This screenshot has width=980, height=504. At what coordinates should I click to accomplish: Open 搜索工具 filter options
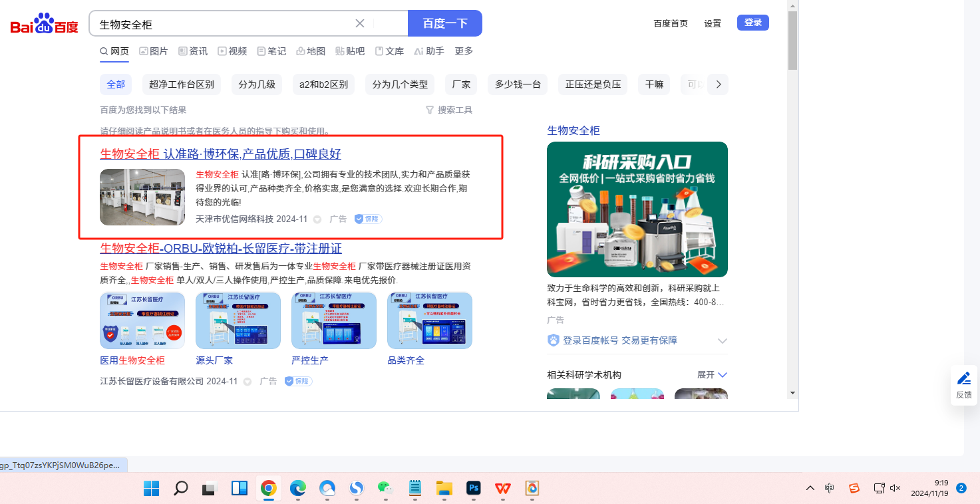[449, 110]
